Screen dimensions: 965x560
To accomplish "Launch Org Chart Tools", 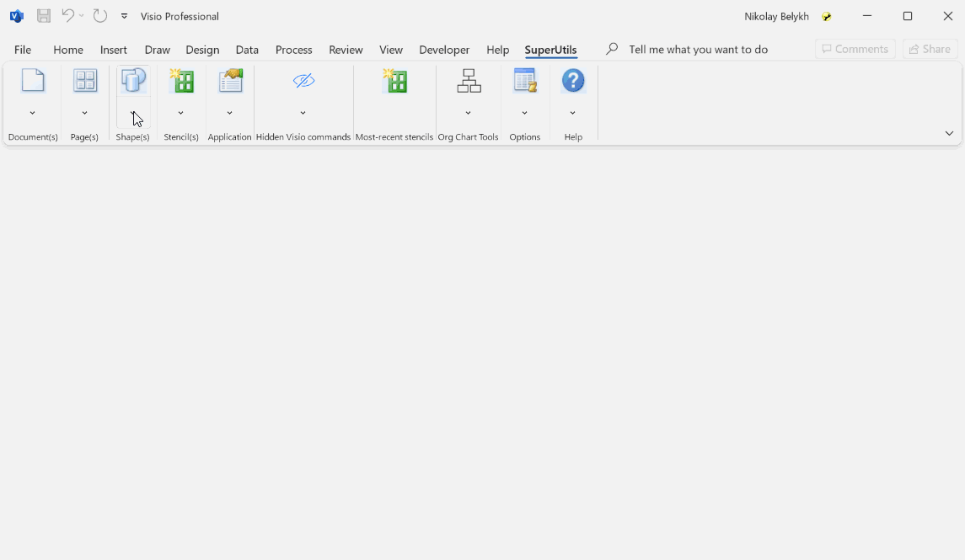I will (x=469, y=80).
